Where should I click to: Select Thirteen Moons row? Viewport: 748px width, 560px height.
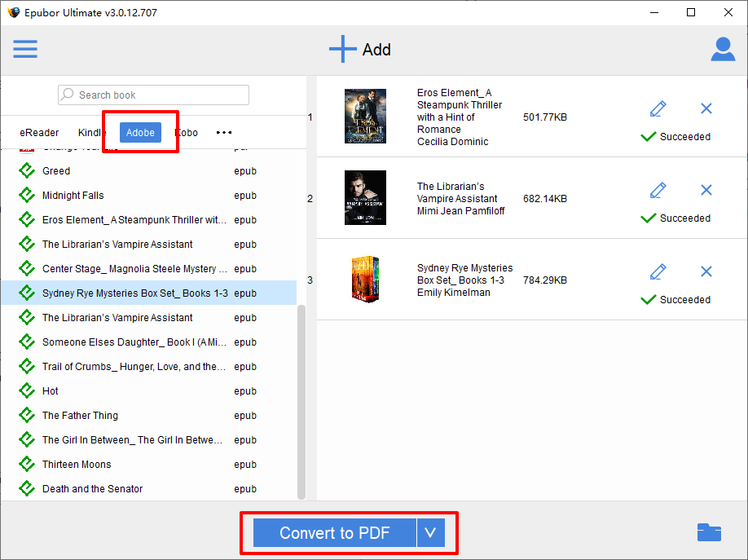(x=149, y=464)
